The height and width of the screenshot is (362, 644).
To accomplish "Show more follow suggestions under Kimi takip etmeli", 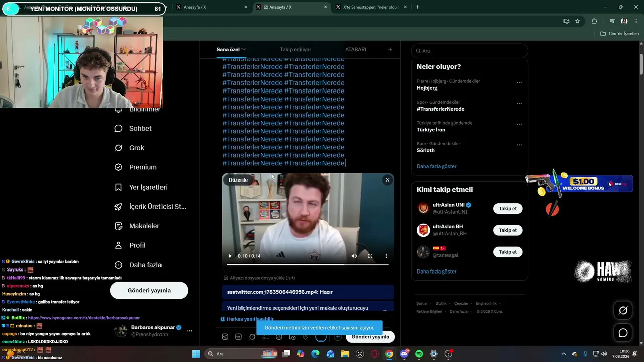I will (437, 271).
